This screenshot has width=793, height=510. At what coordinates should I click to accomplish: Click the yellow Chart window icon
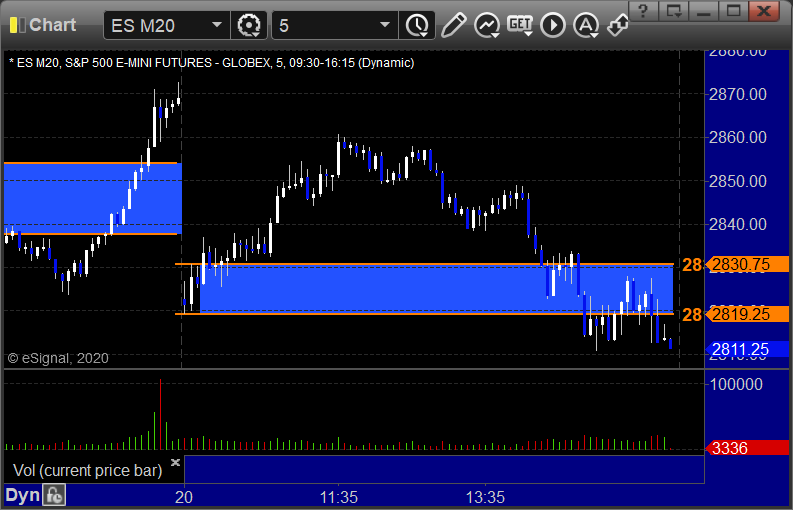(17, 25)
